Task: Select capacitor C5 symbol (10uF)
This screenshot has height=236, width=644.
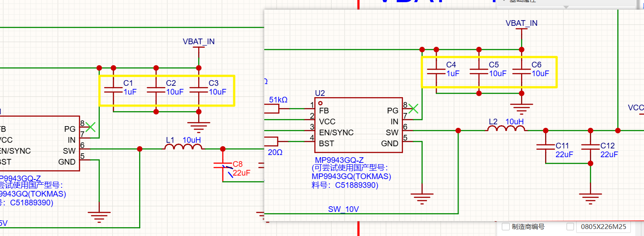Action: (x=479, y=70)
